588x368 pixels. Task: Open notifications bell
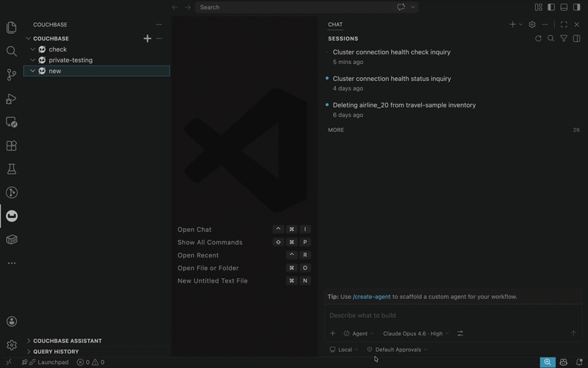pyautogui.click(x=579, y=362)
